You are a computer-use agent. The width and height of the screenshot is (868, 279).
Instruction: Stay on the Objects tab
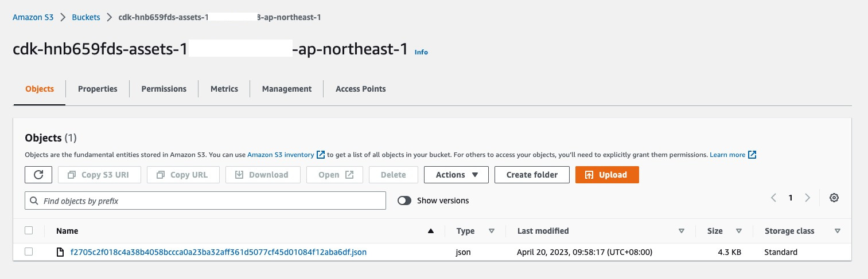click(x=40, y=89)
